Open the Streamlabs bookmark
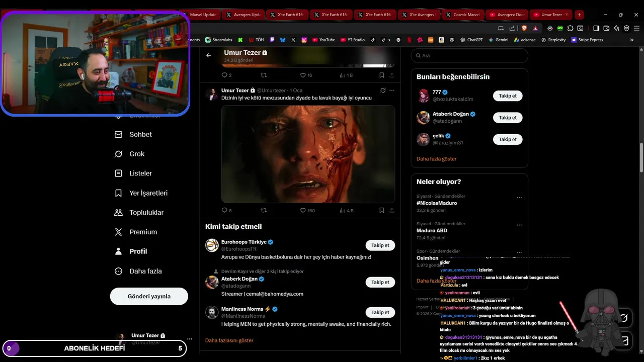 [218, 40]
